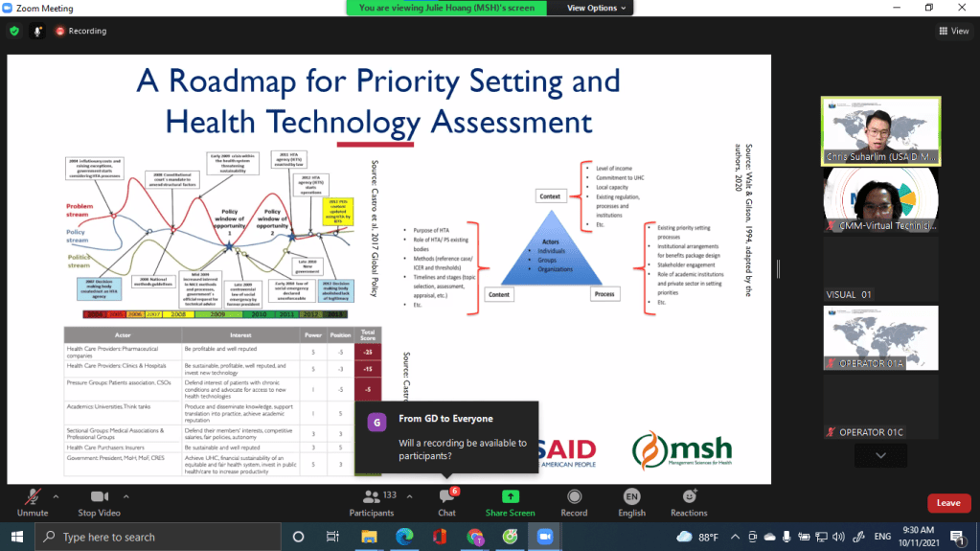The image size is (980, 551).
Task: Toggle Stop Video camera
Action: coord(99,502)
